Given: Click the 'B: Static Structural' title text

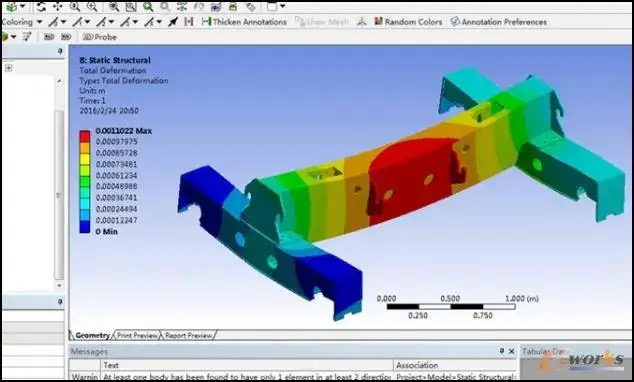Looking at the screenshot, I should (115, 60).
